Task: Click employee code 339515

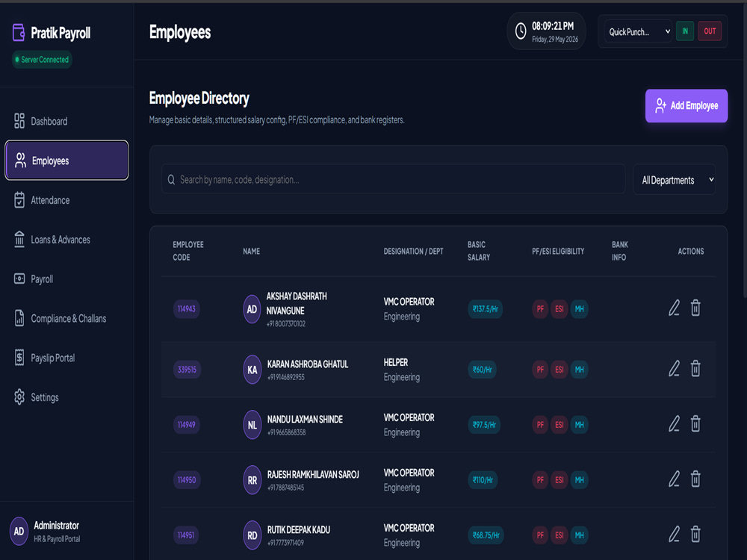Action: tap(187, 370)
